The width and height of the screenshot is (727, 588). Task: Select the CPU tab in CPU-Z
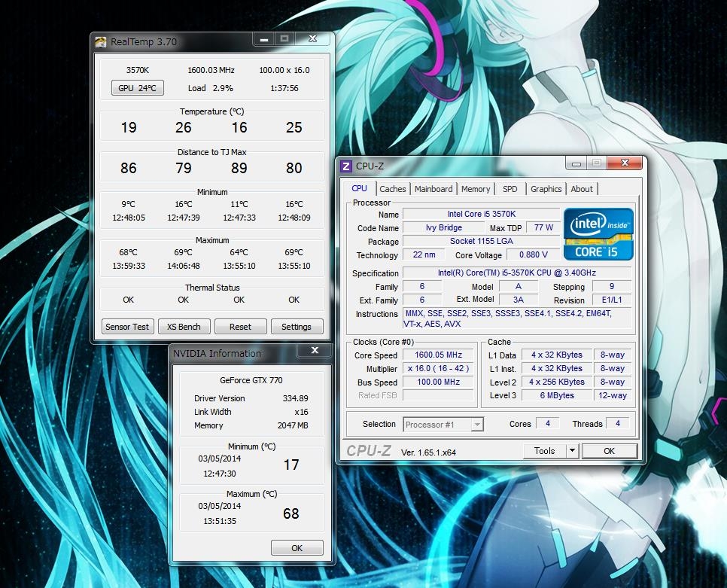(359, 188)
